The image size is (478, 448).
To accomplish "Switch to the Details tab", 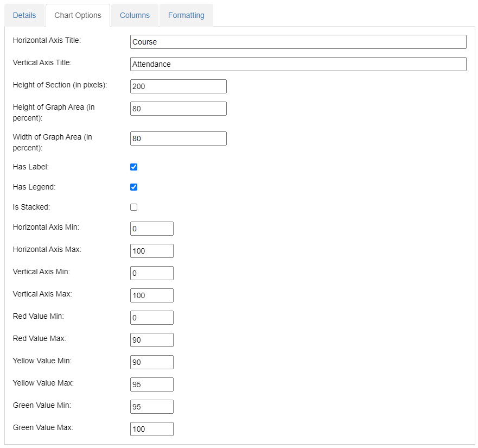I will 24,15.
